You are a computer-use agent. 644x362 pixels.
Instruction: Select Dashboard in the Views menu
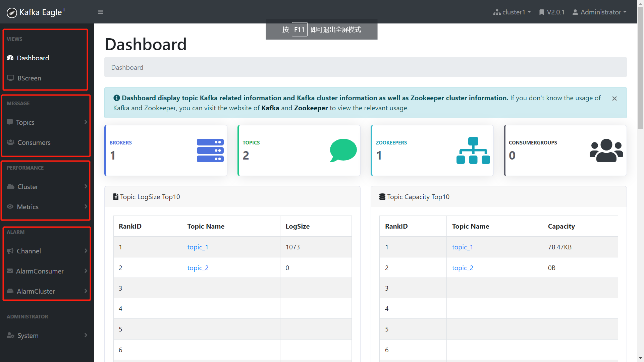point(33,58)
